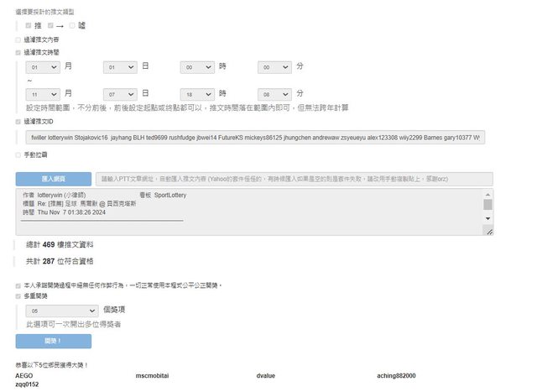Screen dimensions: 537x392
Task: Toggle the 多重開獎 multiple draw checkbox
Action: tap(18, 296)
